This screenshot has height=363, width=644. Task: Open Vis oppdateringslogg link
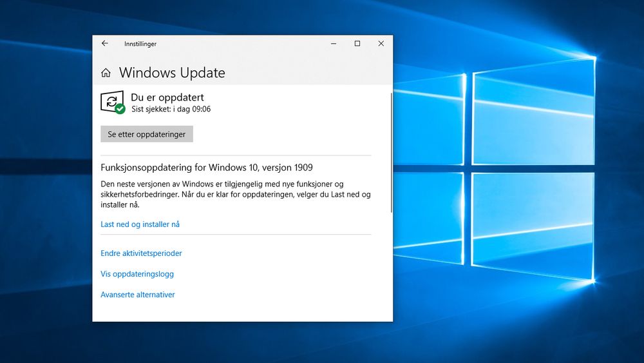click(x=137, y=274)
